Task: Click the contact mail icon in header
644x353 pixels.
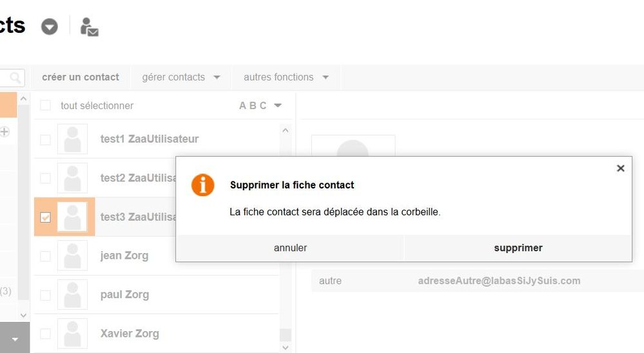Action: 89,27
